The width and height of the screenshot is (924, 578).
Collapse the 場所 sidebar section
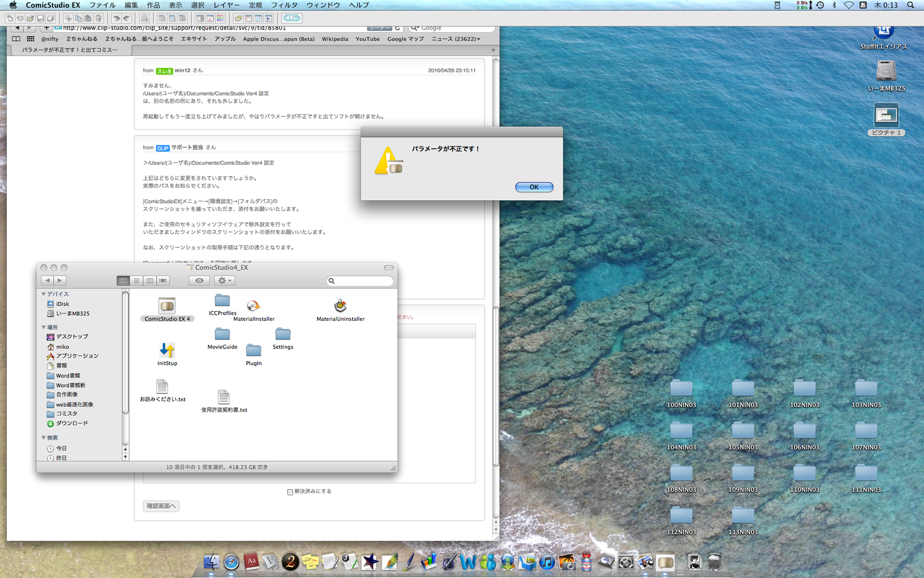pos(44,327)
